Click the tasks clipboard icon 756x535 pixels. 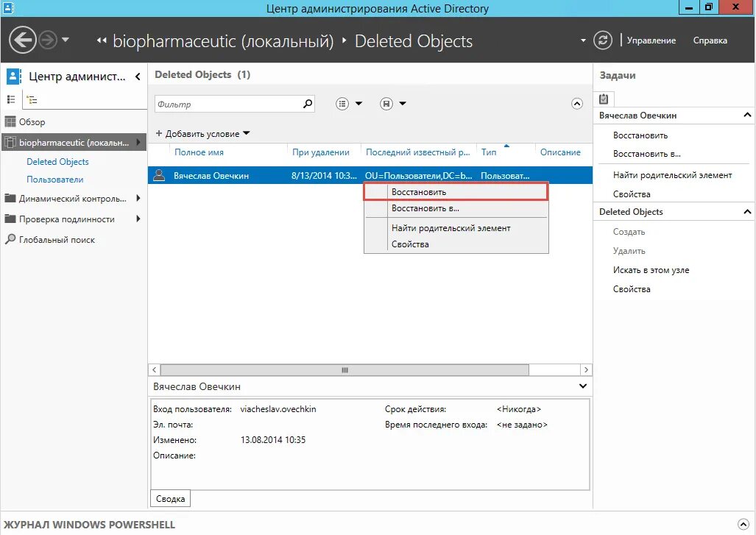tap(604, 99)
